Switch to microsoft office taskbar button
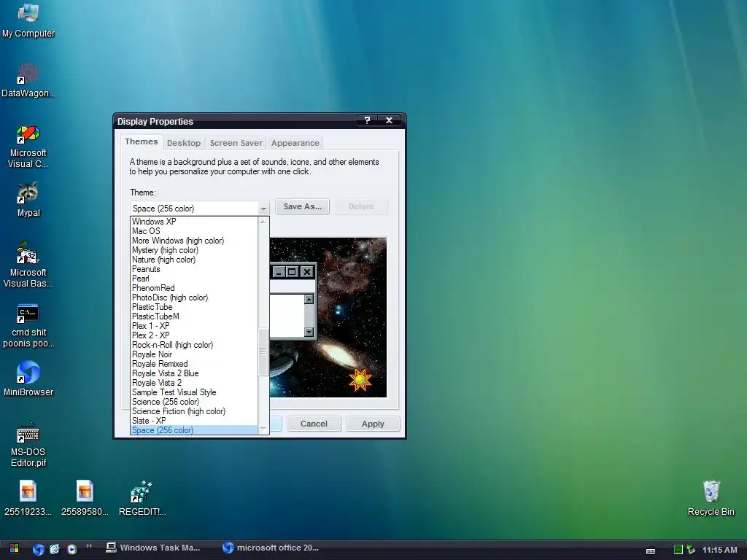The image size is (747, 560). click(271, 548)
